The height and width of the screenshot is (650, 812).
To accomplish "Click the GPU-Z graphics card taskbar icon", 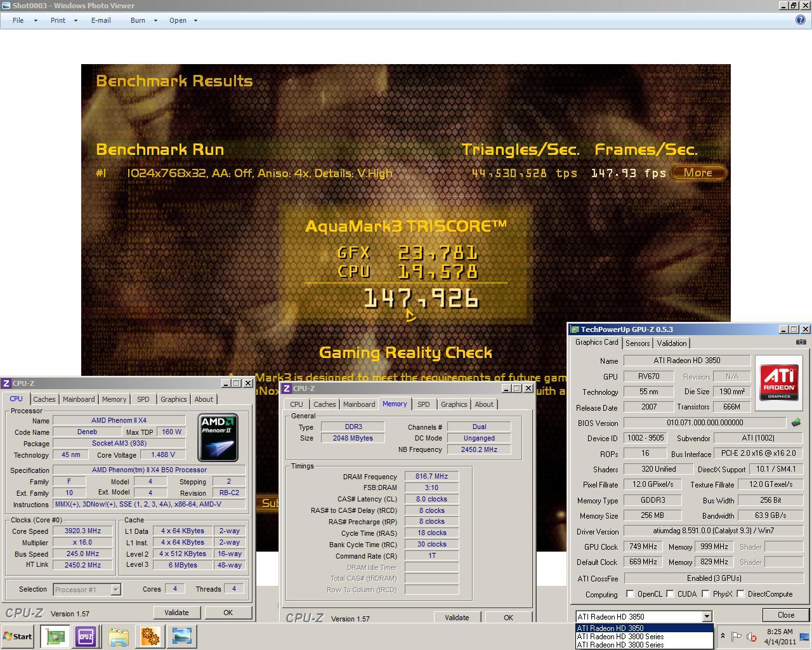I will pyautogui.click(x=55, y=636).
